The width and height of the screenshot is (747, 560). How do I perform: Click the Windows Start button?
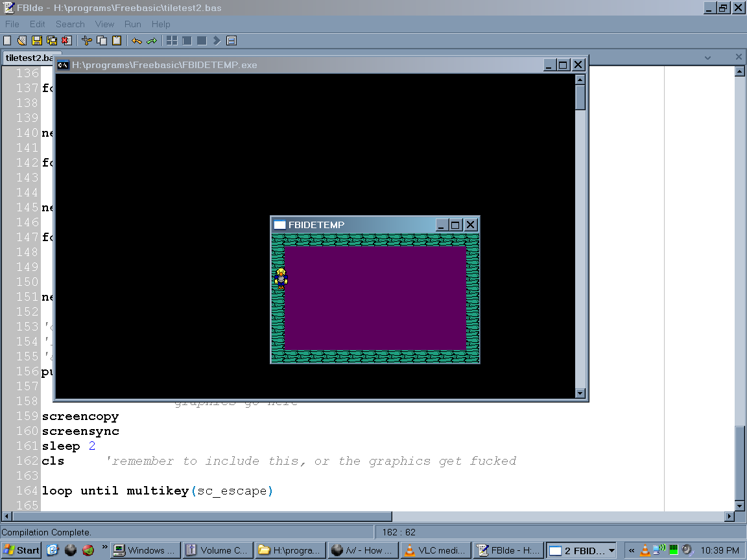pyautogui.click(x=21, y=550)
